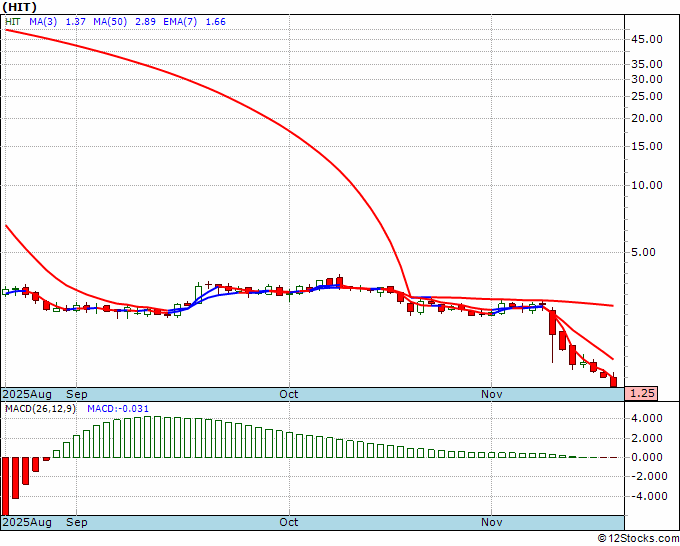Click the tallest red MACD bar in August
Screen dimensions: 680x546
[6, 486]
